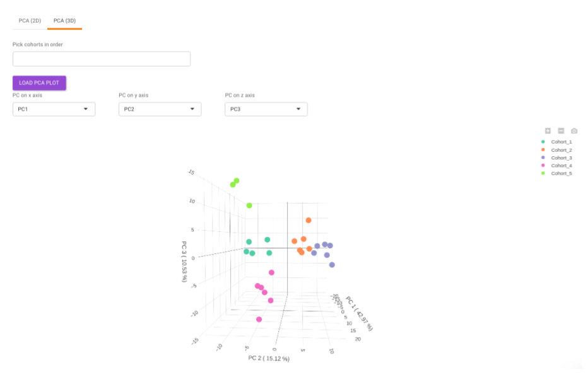Open the PC on y axis dropdown

point(162,110)
